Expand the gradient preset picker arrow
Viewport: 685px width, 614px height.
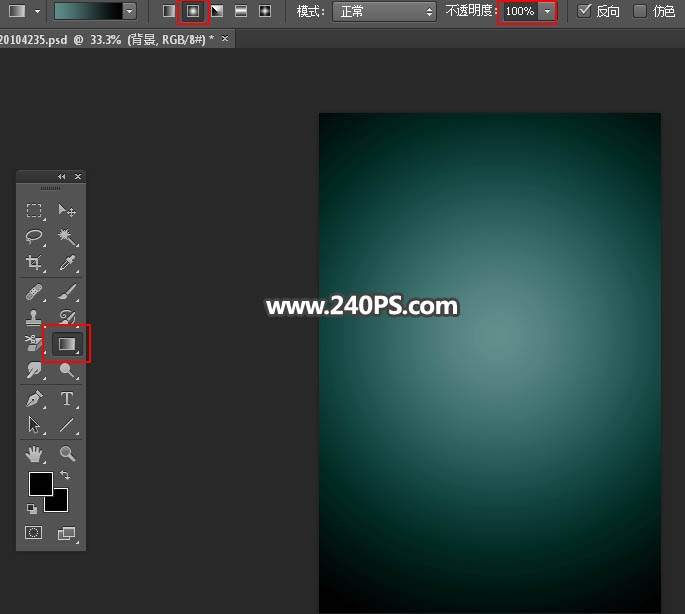pyautogui.click(x=129, y=11)
